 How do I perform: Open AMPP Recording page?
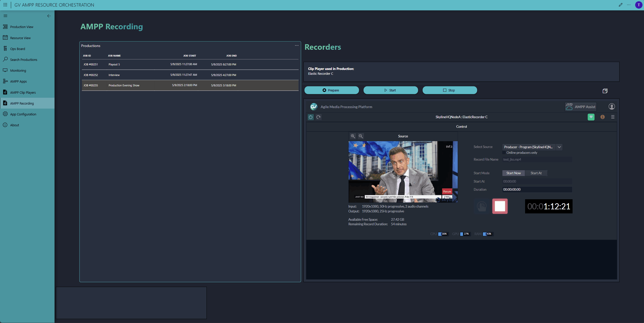point(27,103)
